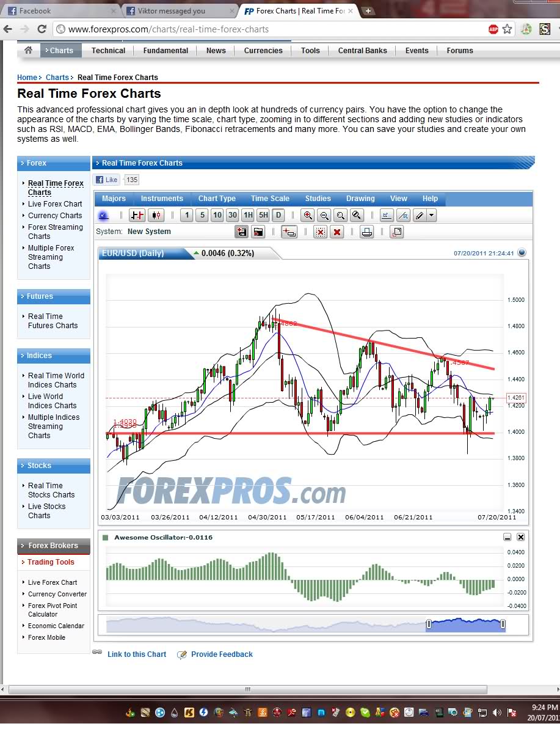Select the bar chart type icon
560x729 pixels.
137,215
